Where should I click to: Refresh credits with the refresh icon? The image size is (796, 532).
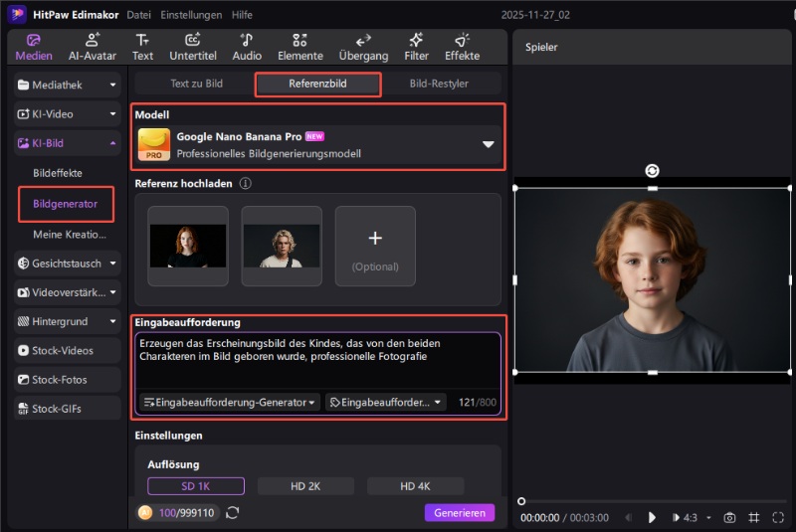point(233,513)
